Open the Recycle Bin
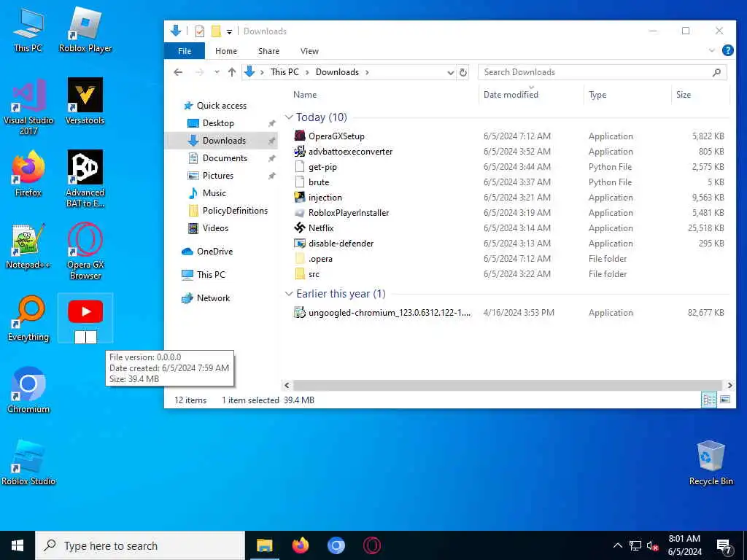Image resolution: width=747 pixels, height=560 pixels. (x=711, y=462)
